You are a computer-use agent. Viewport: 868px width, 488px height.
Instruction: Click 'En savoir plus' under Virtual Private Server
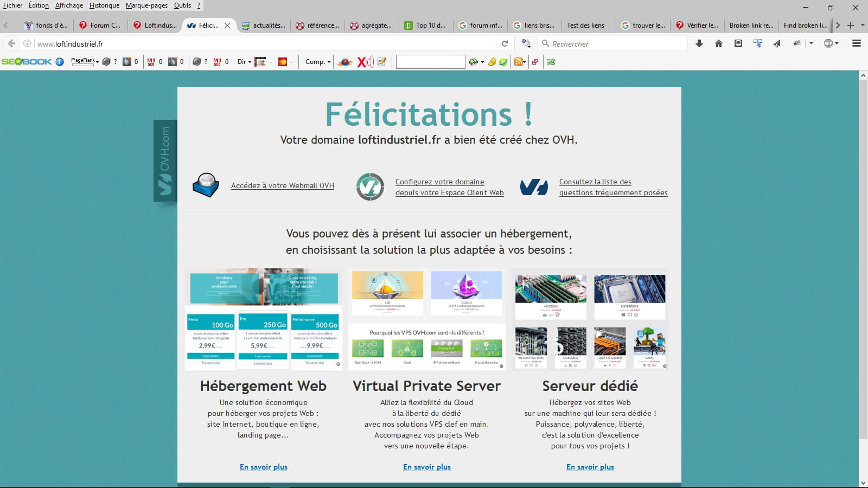point(427,467)
